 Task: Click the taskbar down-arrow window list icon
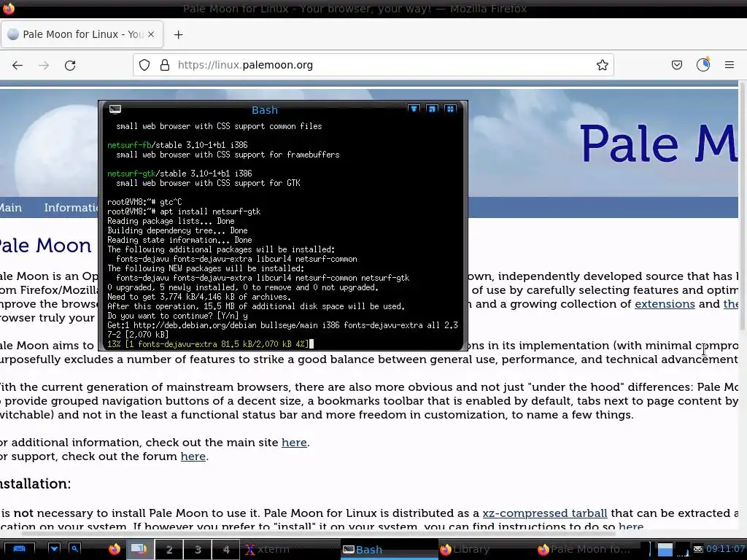(54, 549)
